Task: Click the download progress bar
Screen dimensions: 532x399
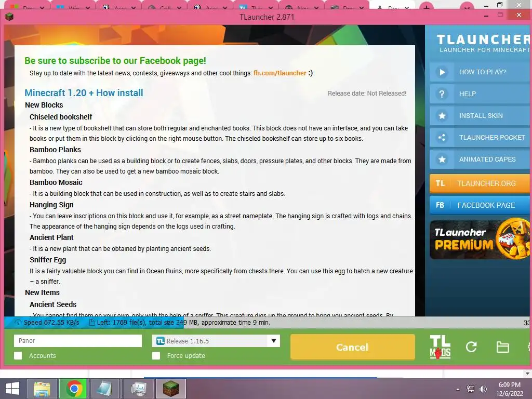Action: (x=268, y=323)
